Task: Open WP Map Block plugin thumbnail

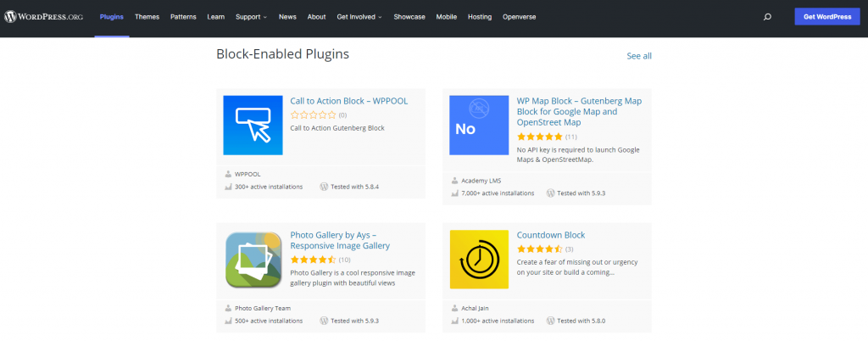Action: [479, 125]
